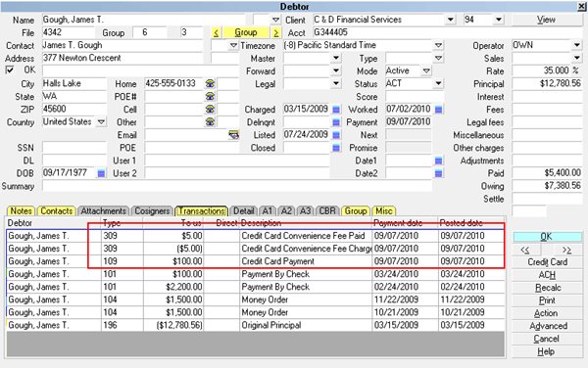Select Payment By Check $2,200.00 row

[256, 287]
